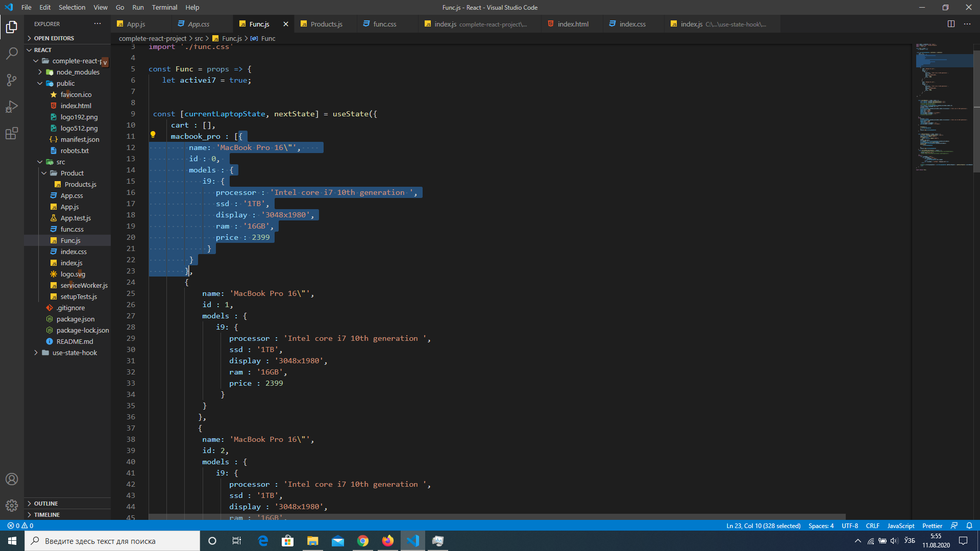Change end of line sequence CRLF
This screenshot has width=980, height=551.
873,525
